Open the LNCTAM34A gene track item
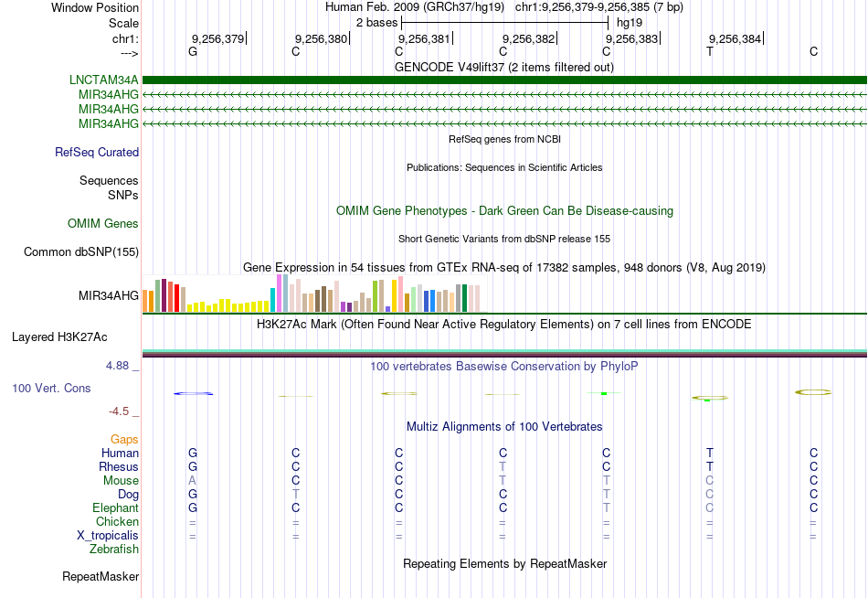The width and height of the screenshot is (868, 598). pyautogui.click(x=504, y=80)
